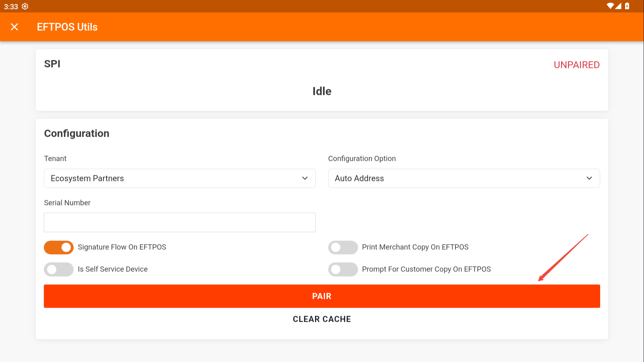Click the chevron beside Ecosystem Partners
The width and height of the screenshot is (644, 362).
pyautogui.click(x=305, y=178)
